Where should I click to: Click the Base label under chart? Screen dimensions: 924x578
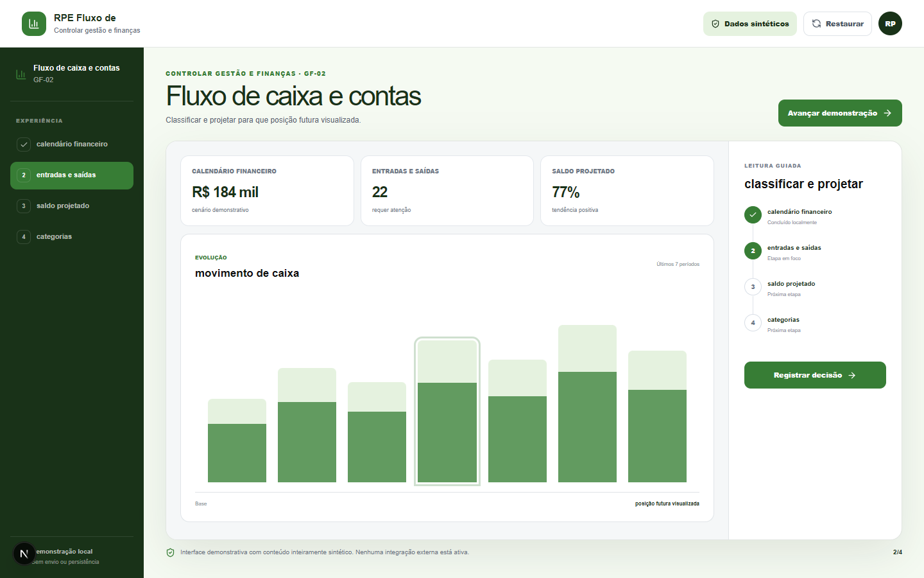click(201, 504)
